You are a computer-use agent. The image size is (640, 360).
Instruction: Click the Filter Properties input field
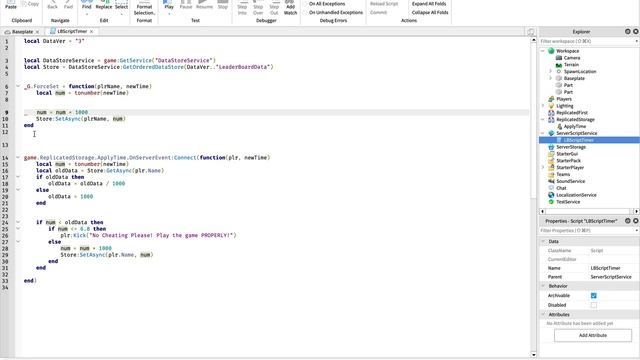(x=586, y=231)
